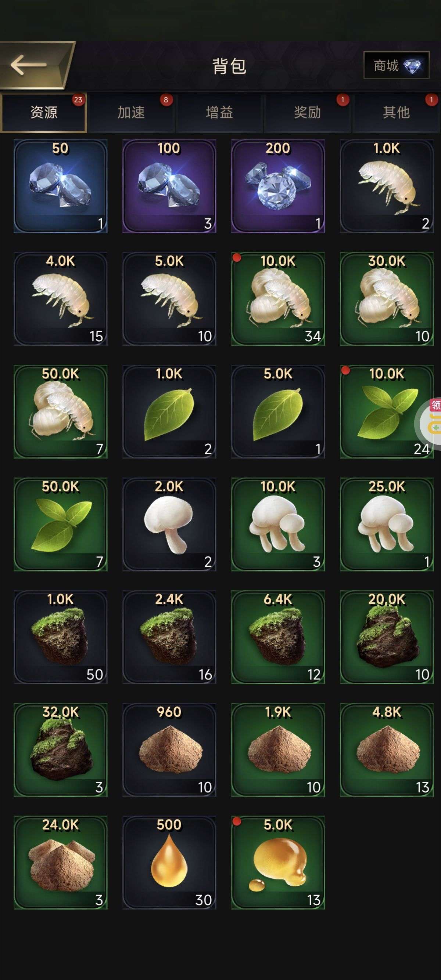Tap the 200 diamonds pile item
Image resolution: width=441 pixels, height=980 pixels.
pyautogui.click(x=278, y=186)
